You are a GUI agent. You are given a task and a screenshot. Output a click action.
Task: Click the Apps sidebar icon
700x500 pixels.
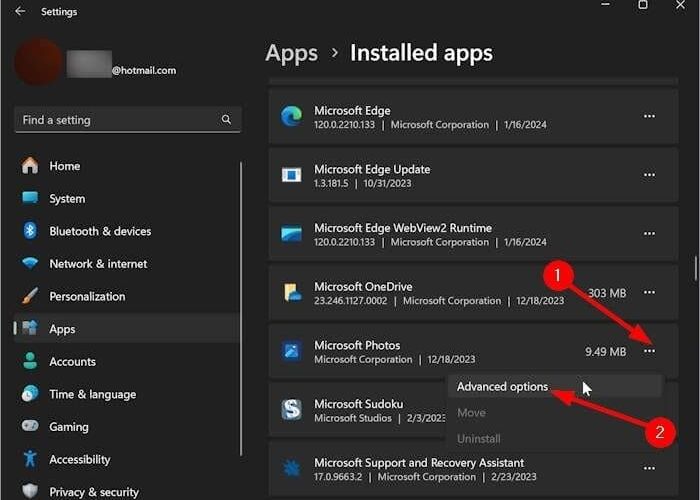click(30, 328)
